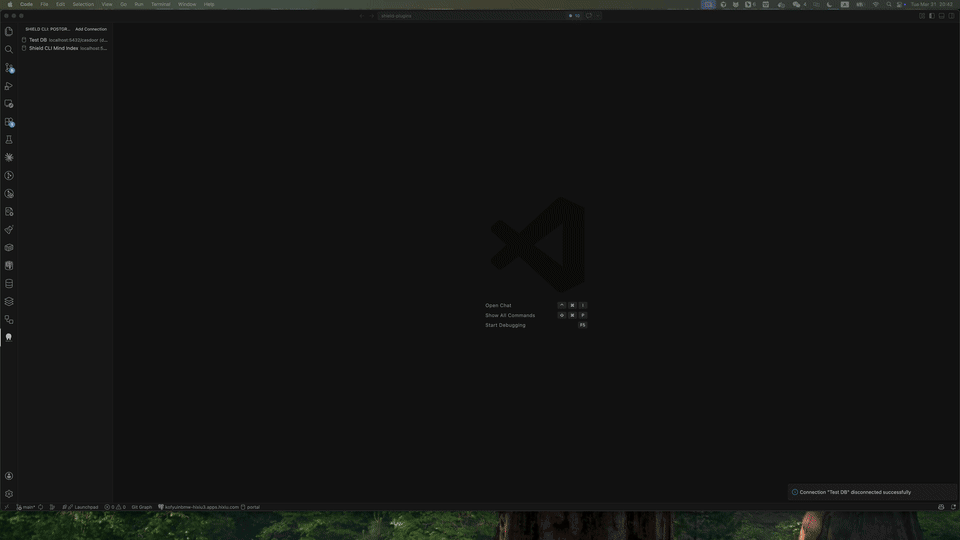Open the Run menu

(139, 4)
